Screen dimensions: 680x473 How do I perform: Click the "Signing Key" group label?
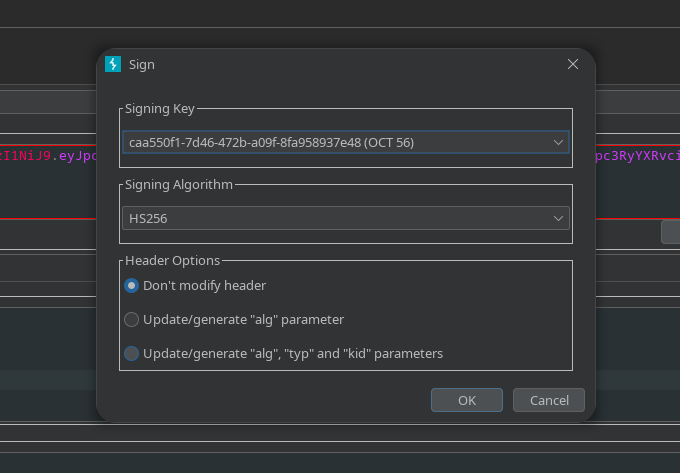point(160,108)
